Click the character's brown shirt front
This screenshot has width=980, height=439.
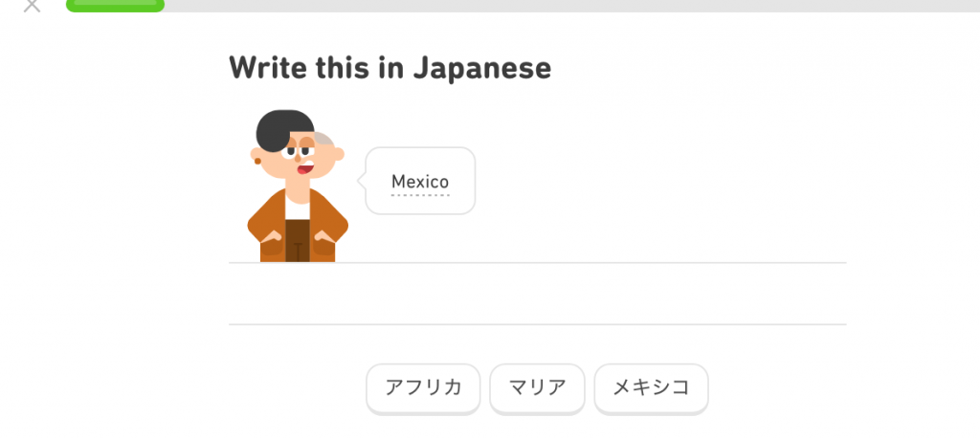[x=298, y=239]
